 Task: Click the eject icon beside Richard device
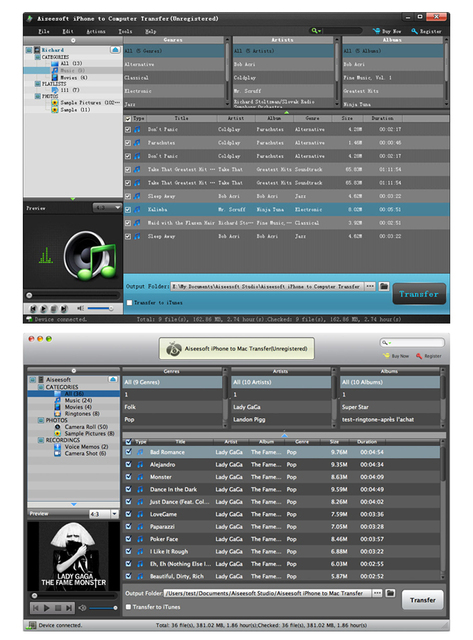tap(115, 50)
